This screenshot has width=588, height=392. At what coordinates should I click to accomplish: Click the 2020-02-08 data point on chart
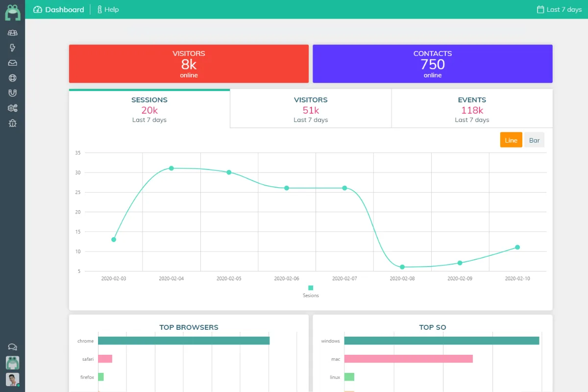tap(402, 267)
